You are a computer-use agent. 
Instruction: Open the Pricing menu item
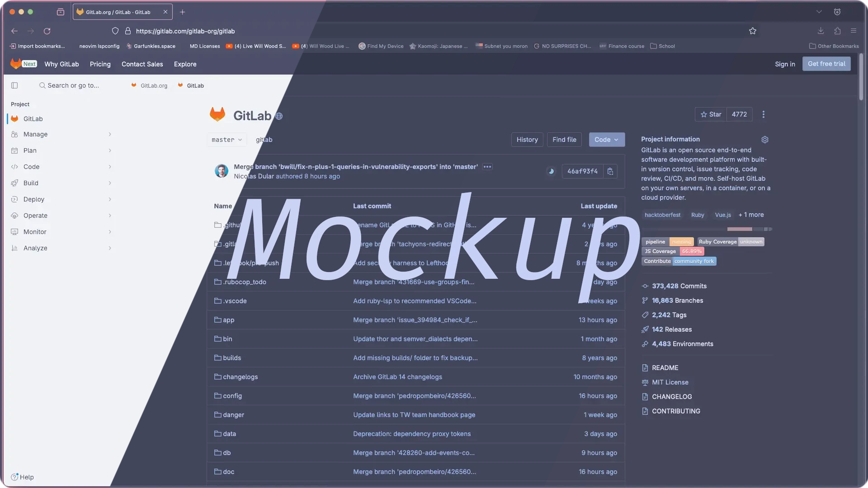[100, 64]
